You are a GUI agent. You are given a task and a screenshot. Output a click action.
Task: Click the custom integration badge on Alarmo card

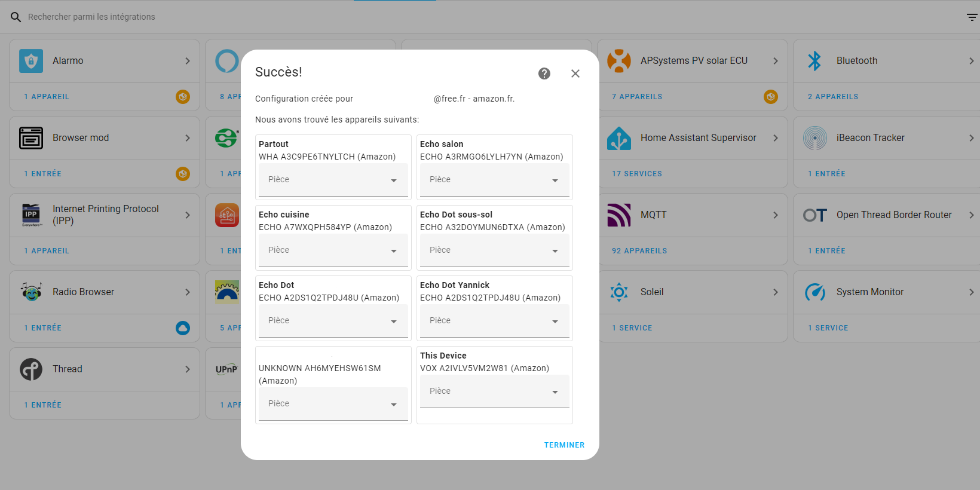(x=183, y=97)
